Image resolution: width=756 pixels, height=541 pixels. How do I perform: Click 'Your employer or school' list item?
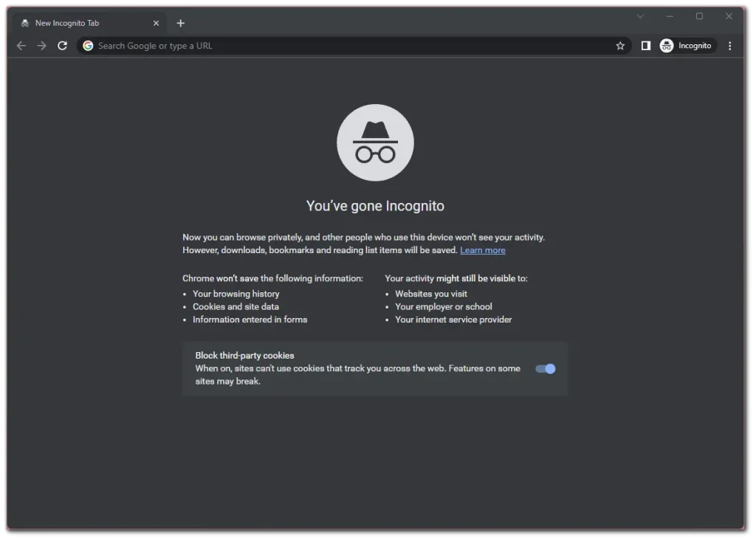(x=444, y=306)
